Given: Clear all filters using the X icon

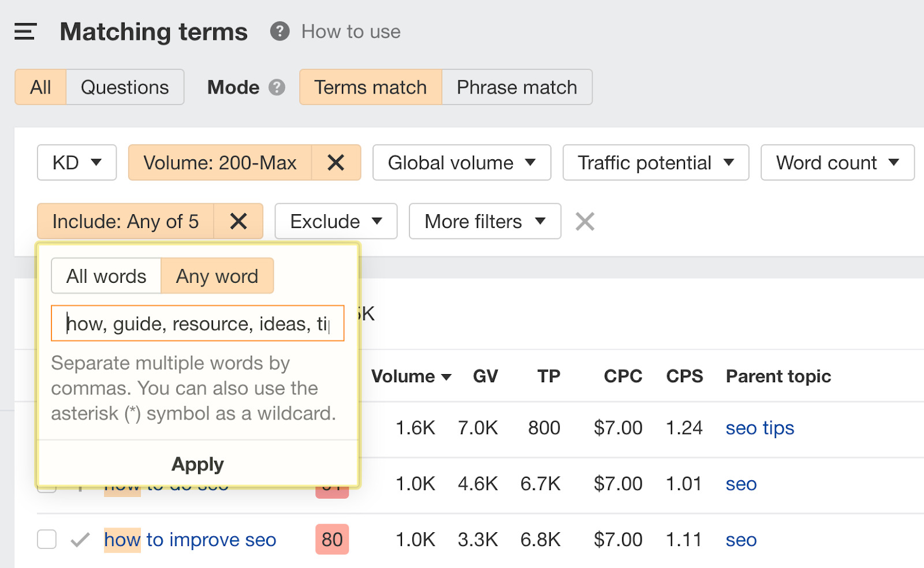Looking at the screenshot, I should tap(584, 221).
